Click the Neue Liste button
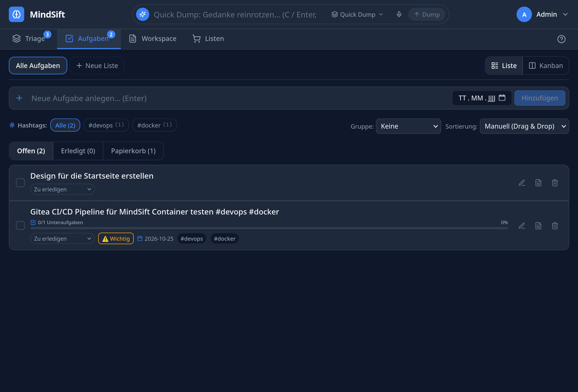The image size is (578, 392). pos(97,66)
